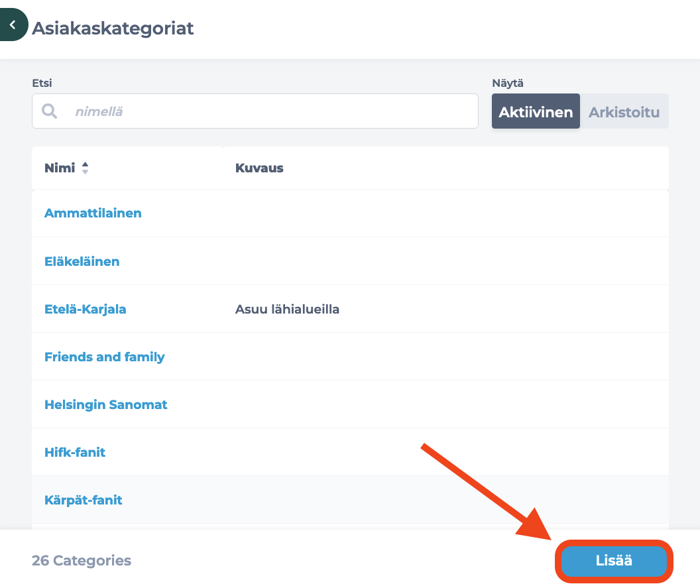Open the Eläkeläinen category
The width and height of the screenshot is (700, 588).
point(82,261)
